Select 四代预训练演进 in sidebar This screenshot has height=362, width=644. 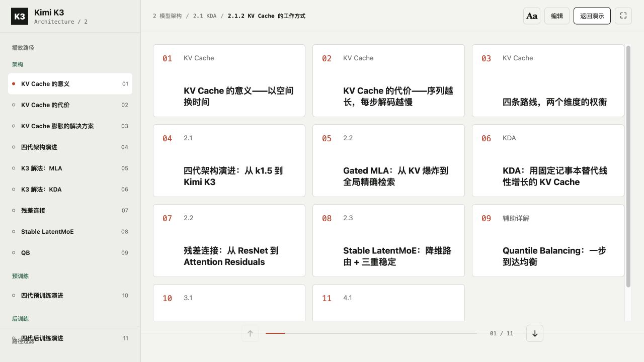coord(70,296)
